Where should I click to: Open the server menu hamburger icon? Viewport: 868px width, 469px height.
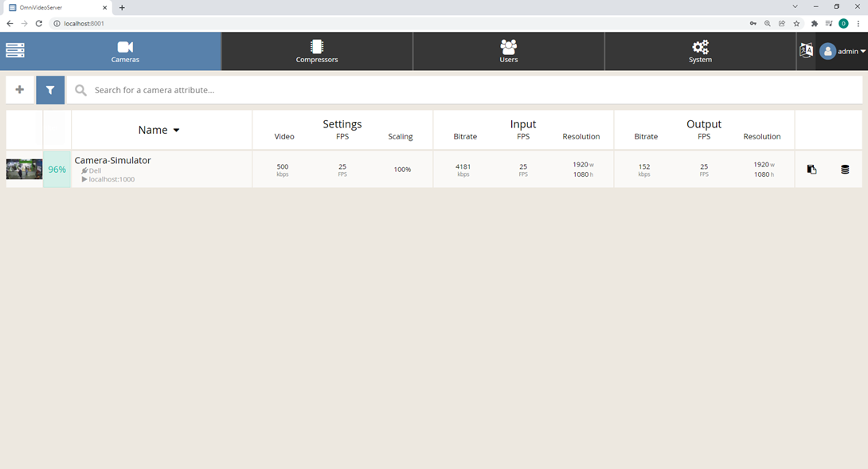[15, 50]
